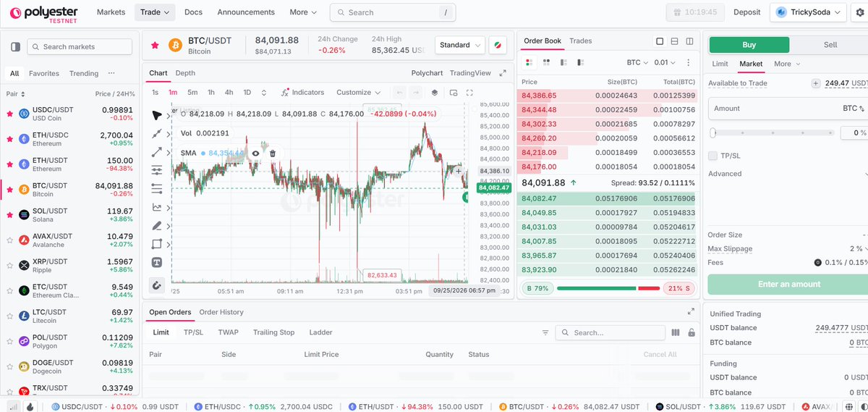Select the Trailing Stop tab
The width and height of the screenshot is (868, 412).
click(x=273, y=332)
